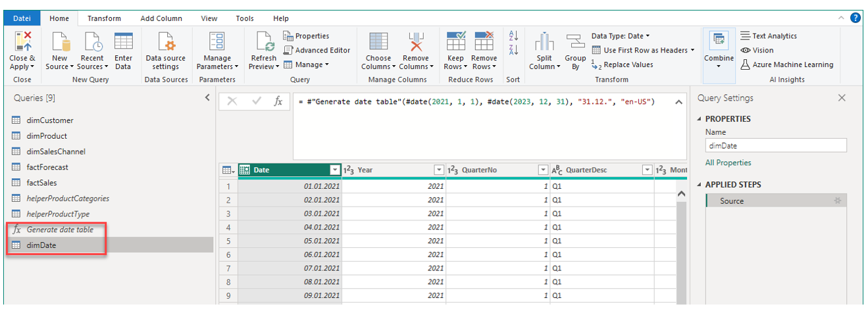Viewport: 868px width, 319px height.
Task: Expand the formula bar chevron
Action: pos(678,101)
